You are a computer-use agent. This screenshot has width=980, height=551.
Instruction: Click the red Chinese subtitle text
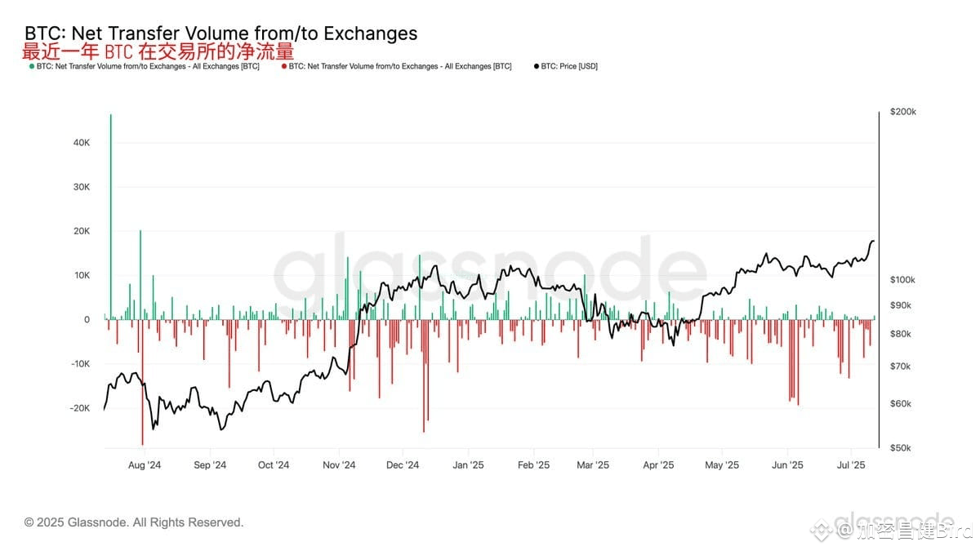click(158, 51)
